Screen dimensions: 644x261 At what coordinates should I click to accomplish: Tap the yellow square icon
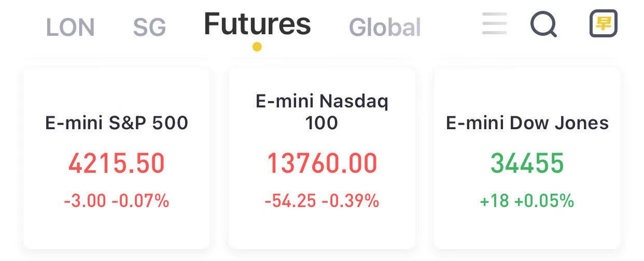[604, 23]
